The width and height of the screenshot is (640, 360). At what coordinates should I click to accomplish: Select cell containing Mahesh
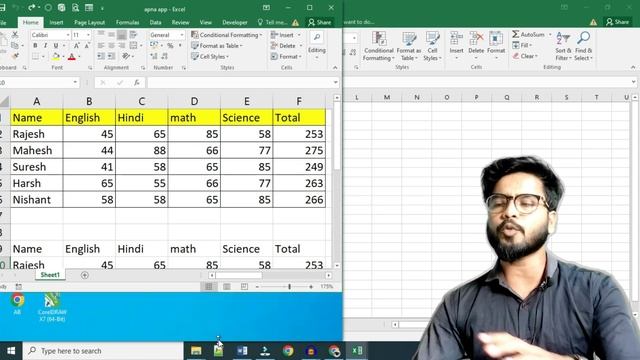click(x=37, y=150)
